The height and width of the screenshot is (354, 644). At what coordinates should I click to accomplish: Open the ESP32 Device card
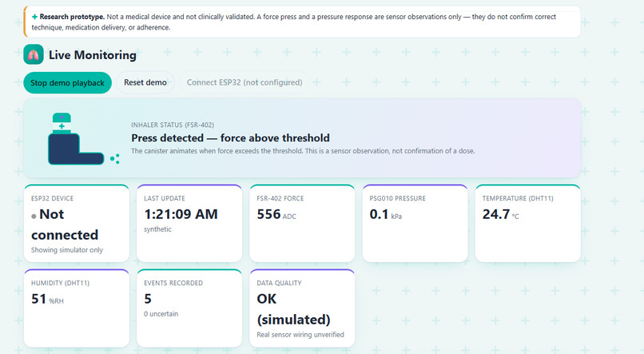(77, 224)
